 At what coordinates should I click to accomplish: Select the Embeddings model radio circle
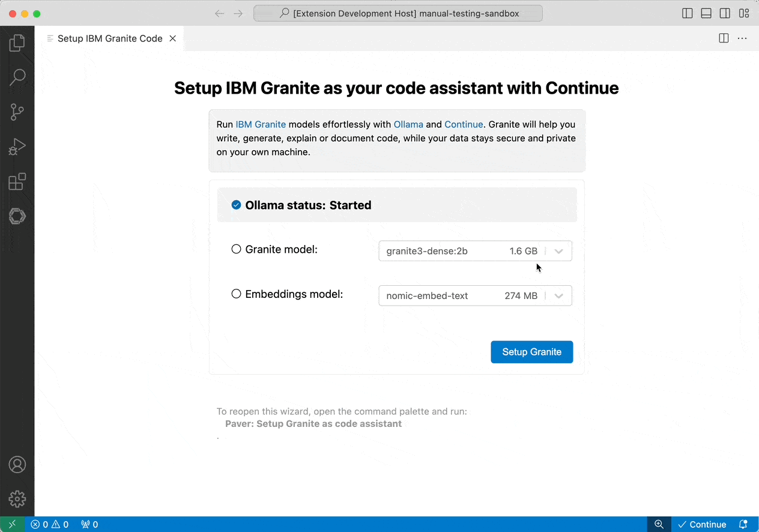tap(236, 294)
